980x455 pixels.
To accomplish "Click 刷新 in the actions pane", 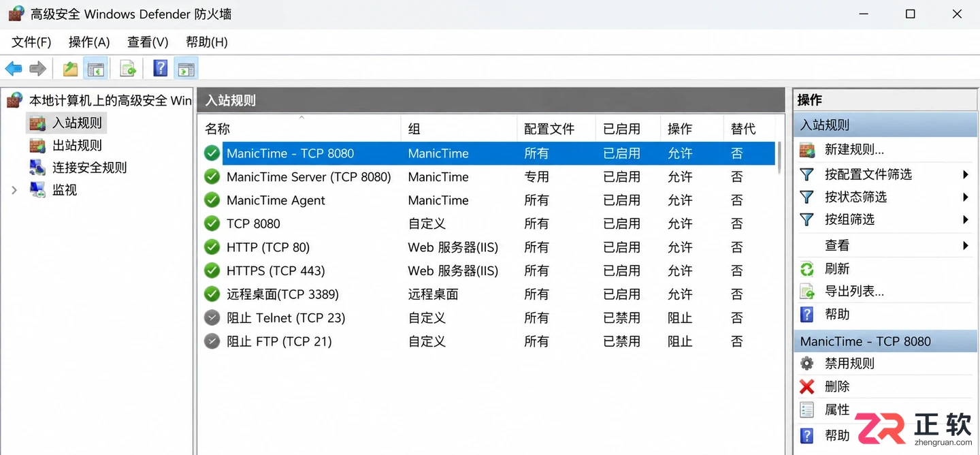I will pyautogui.click(x=837, y=269).
